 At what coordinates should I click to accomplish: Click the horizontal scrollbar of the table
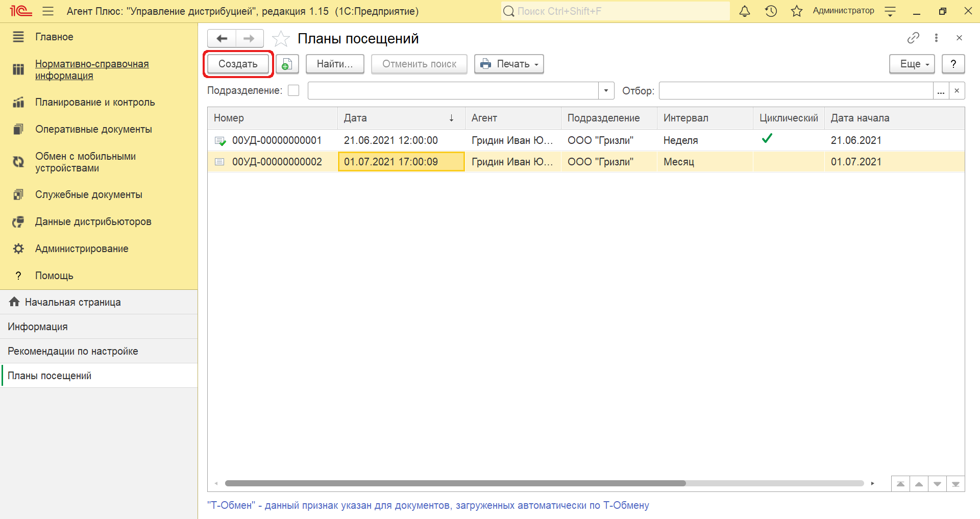point(455,483)
